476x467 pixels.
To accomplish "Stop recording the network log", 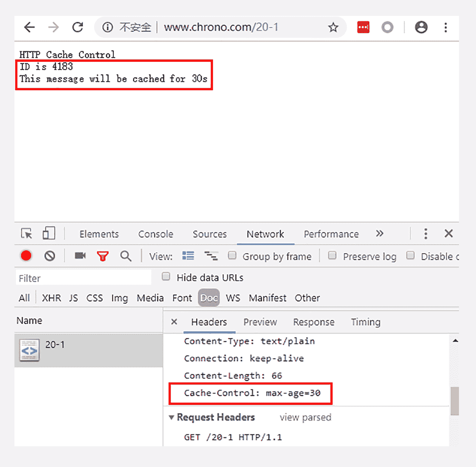I will point(26,256).
